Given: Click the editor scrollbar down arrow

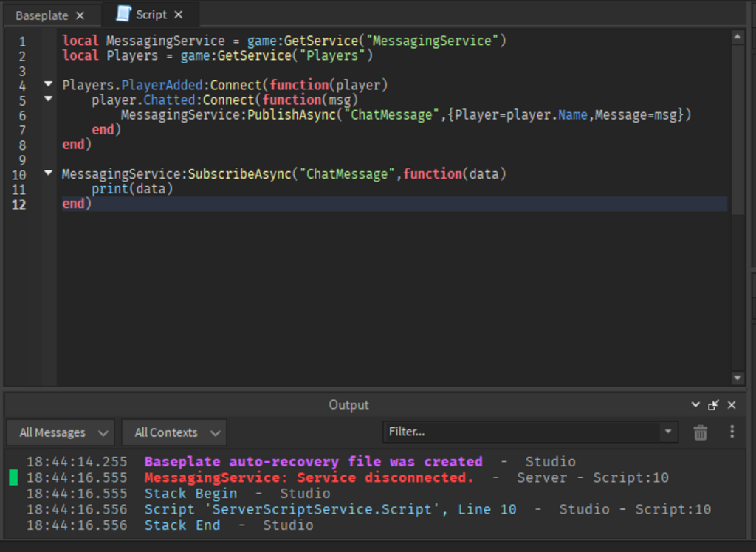Looking at the screenshot, I should [738, 378].
